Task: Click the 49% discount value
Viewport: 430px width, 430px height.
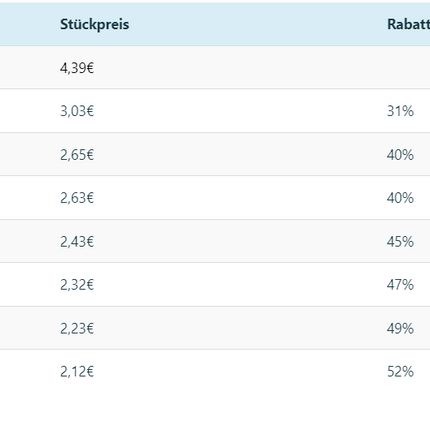Action: 400,329
